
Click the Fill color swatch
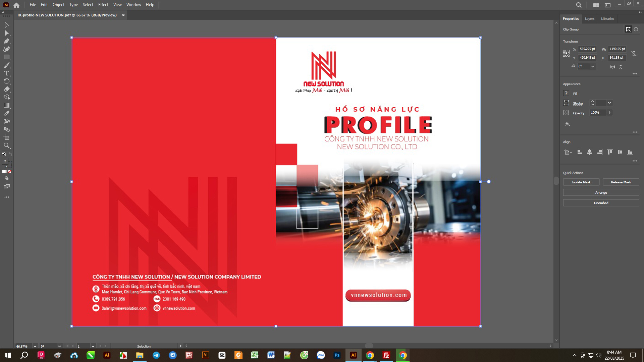pos(566,94)
